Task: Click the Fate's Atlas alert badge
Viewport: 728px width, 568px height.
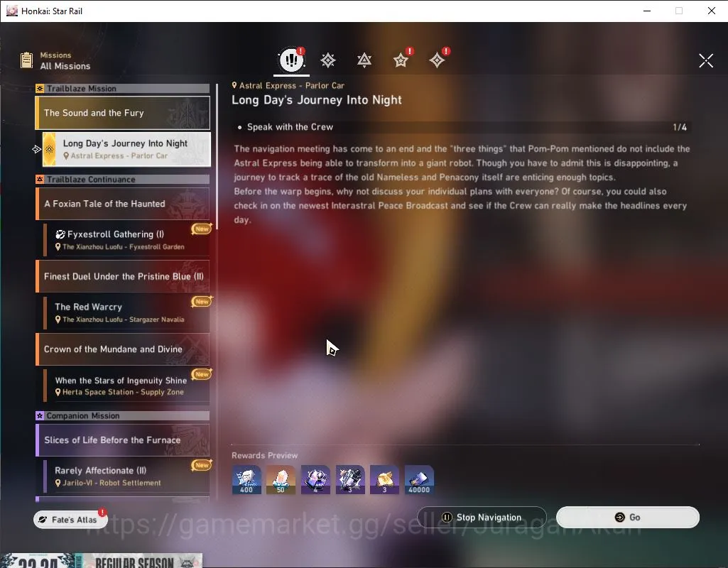Action: point(102,513)
